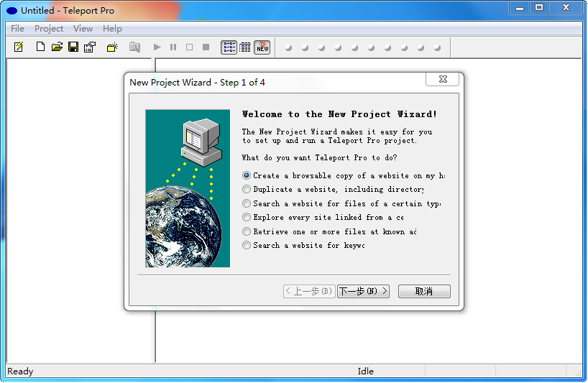
Task: Open a project with the folder icon
Action: (x=57, y=47)
